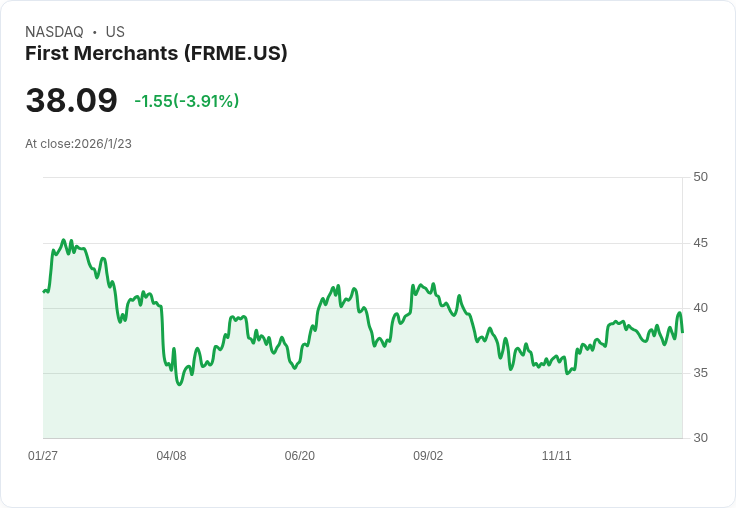This screenshot has width=736, height=508.
Task: Click the 35 y-axis price label
Action: click(700, 373)
